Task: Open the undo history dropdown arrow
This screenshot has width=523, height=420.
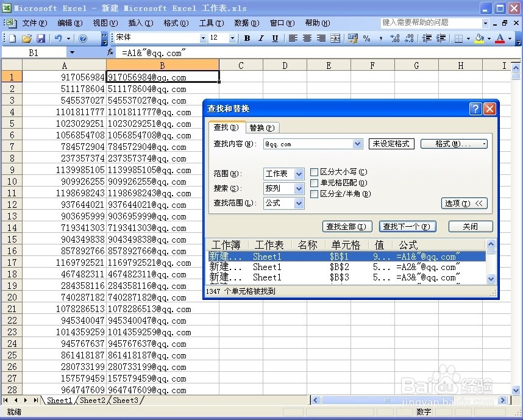Action: click(68, 38)
